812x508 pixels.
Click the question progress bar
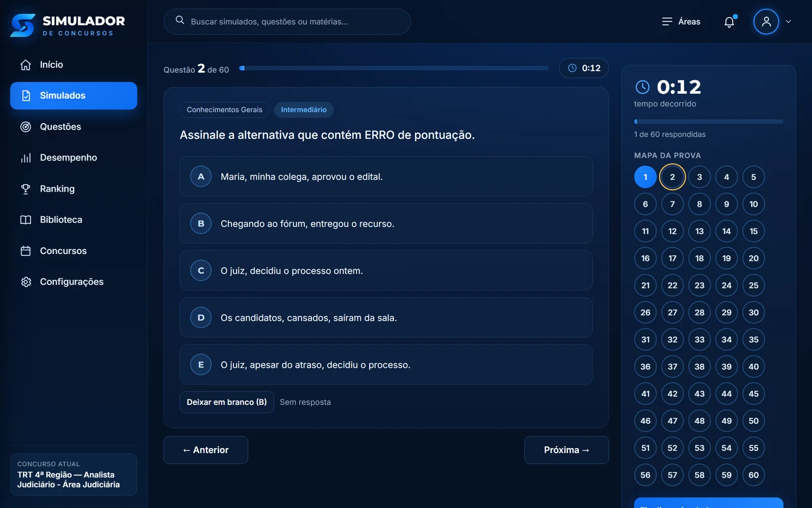point(394,68)
